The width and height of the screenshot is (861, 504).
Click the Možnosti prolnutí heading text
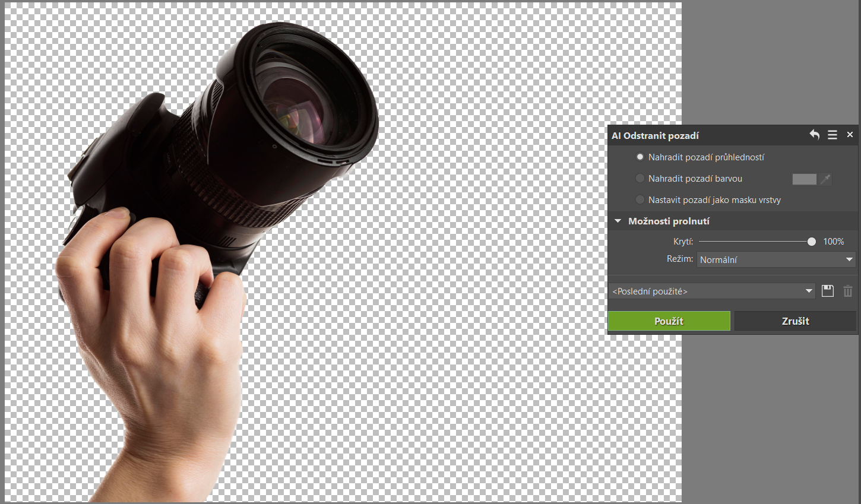point(669,221)
